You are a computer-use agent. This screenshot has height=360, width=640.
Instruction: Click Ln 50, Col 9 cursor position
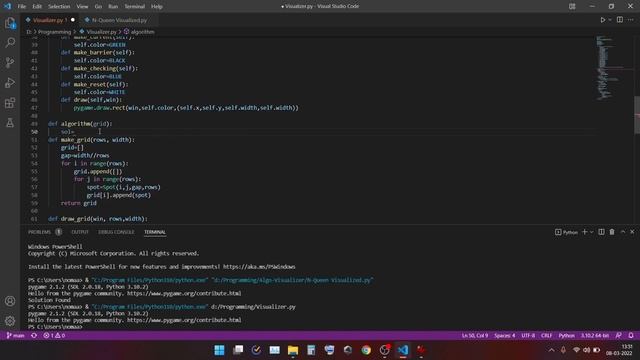tap(475, 336)
